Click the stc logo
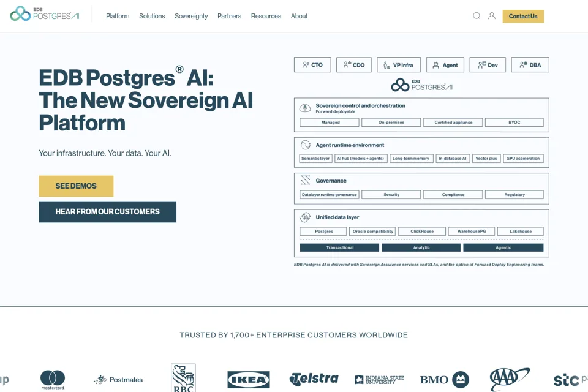588x392 pixels. 570,380
